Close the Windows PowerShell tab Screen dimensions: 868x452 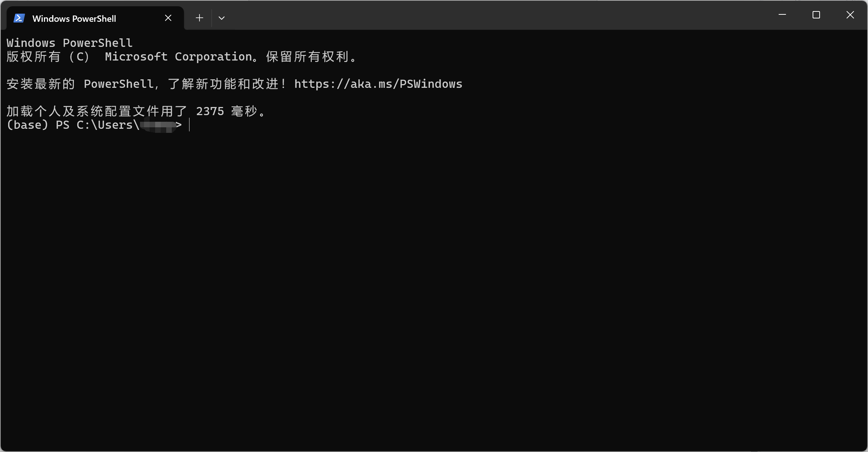click(168, 18)
